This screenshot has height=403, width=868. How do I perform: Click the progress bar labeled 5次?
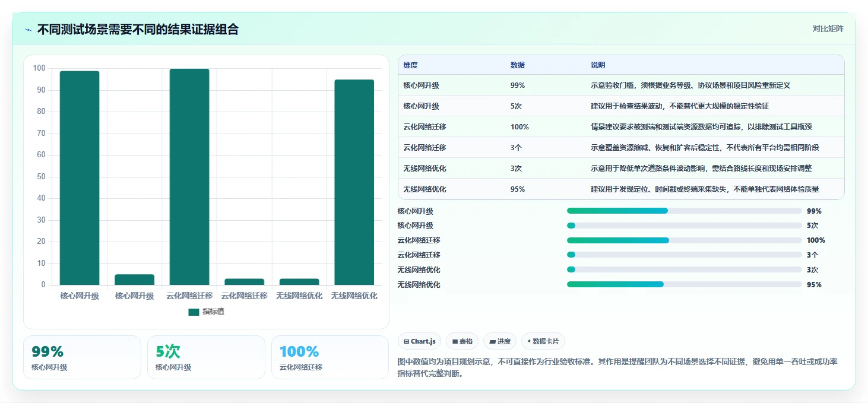[684, 226]
